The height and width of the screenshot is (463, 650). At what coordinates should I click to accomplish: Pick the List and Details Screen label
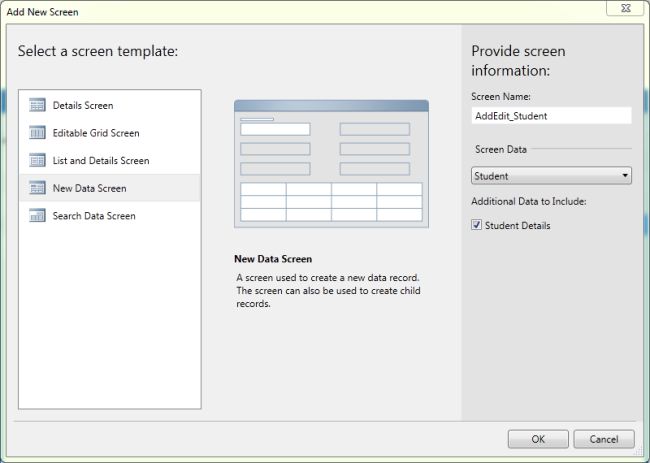click(101, 161)
